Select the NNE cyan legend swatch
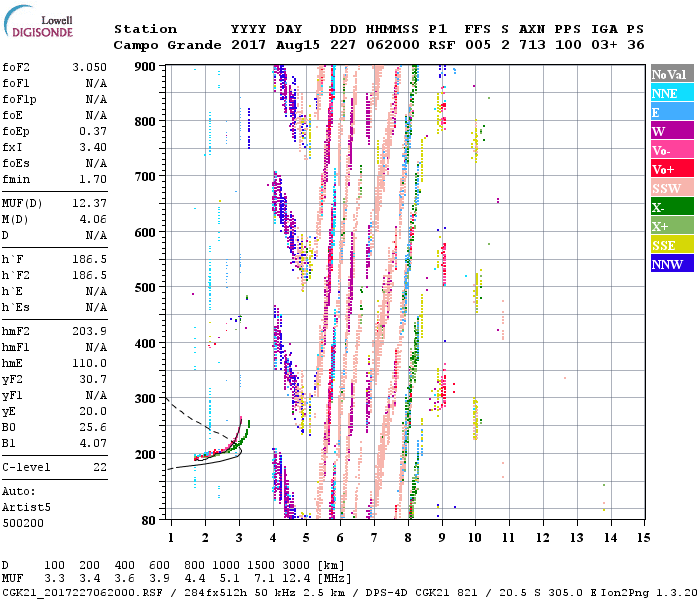700x600 pixels. click(672, 93)
